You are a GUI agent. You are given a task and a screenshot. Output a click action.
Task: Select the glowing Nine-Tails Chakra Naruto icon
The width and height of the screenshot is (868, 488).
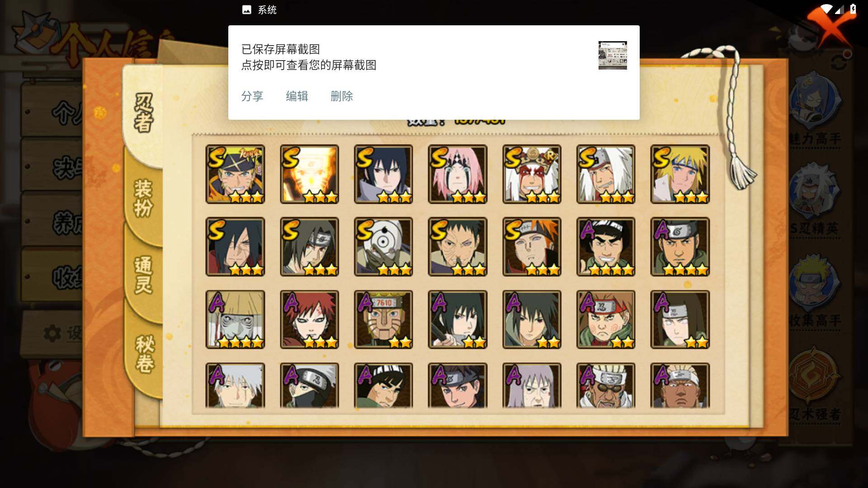pyautogui.click(x=309, y=174)
